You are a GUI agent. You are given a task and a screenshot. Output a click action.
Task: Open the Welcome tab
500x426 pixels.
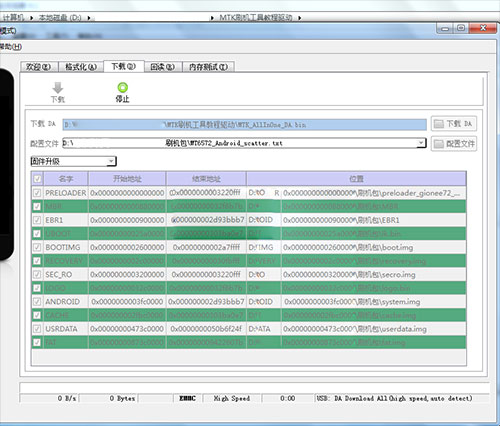(39, 67)
